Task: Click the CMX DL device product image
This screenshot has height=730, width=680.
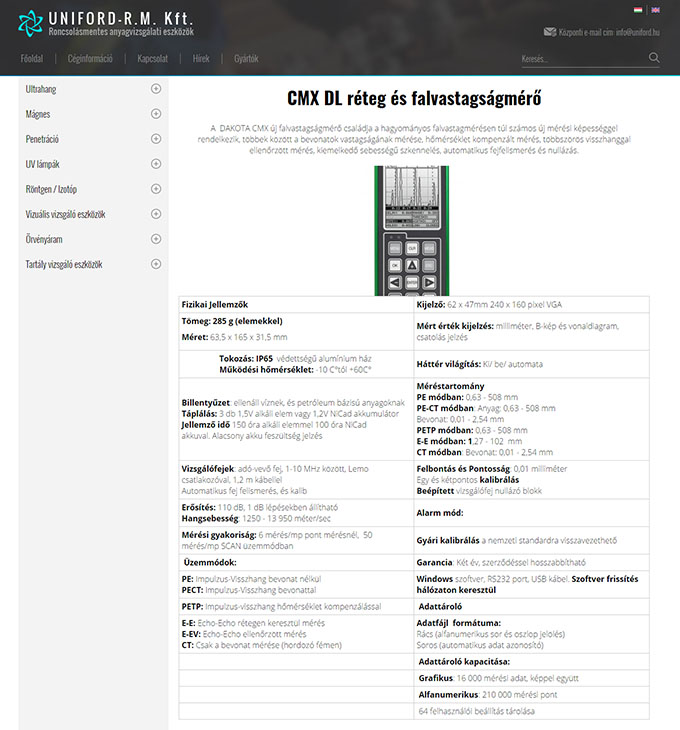Action: click(x=412, y=230)
